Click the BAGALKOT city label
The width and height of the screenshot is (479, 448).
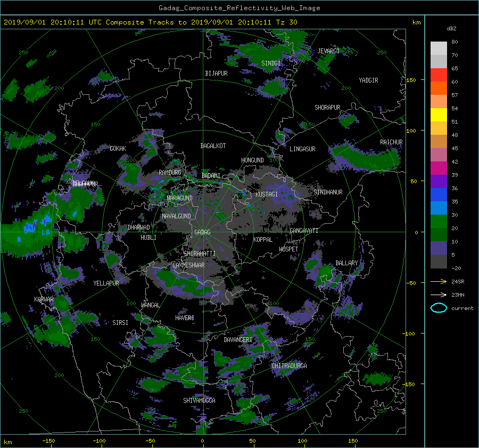(x=213, y=146)
